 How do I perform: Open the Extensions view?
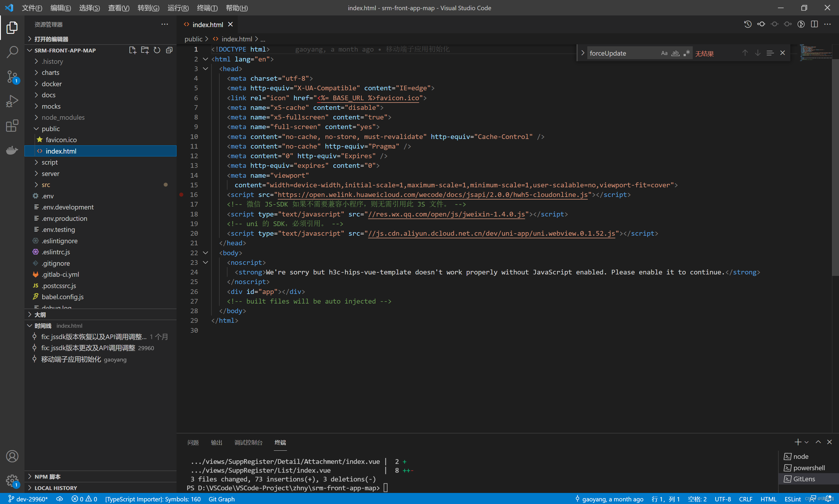tap(12, 126)
